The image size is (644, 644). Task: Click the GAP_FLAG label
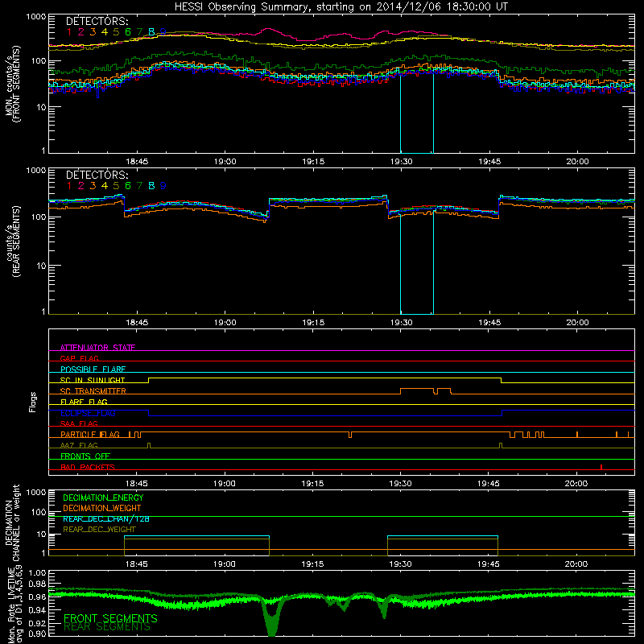[79, 358]
